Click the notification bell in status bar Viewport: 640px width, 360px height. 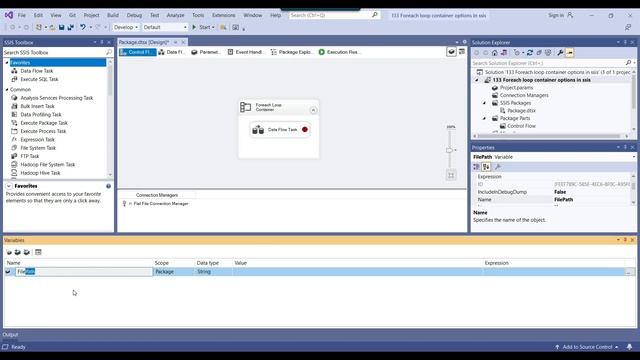629,347
